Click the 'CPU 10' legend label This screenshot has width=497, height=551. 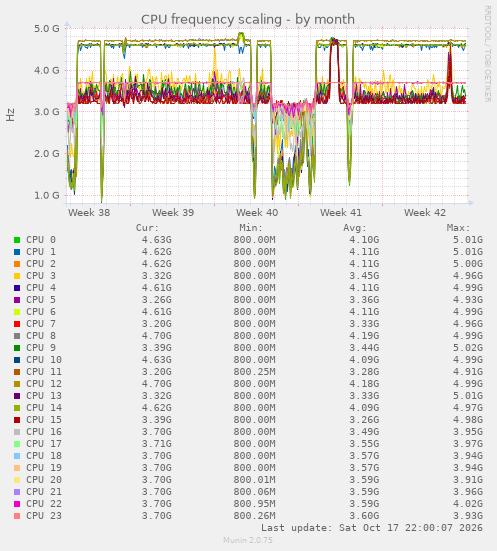[x=44, y=360]
